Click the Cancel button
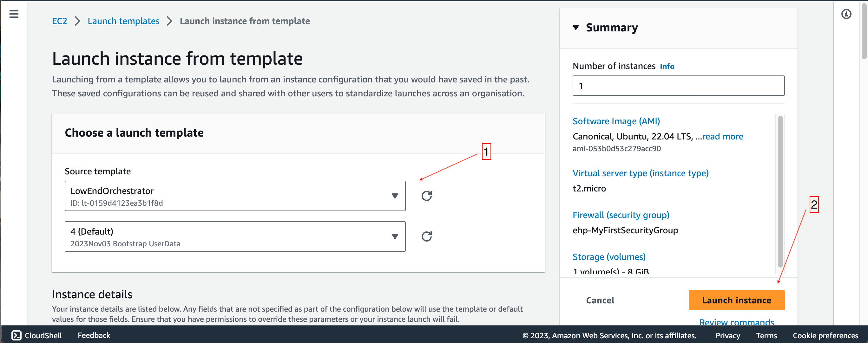This screenshot has height=343, width=868. tap(600, 300)
